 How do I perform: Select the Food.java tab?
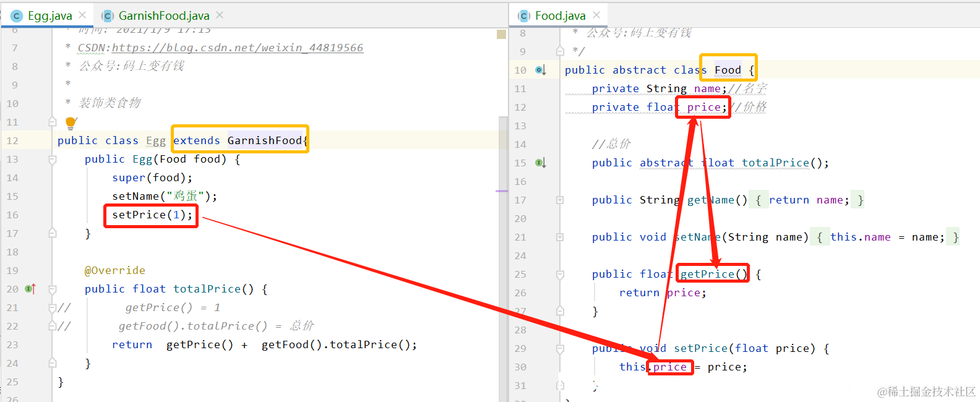coord(559,15)
